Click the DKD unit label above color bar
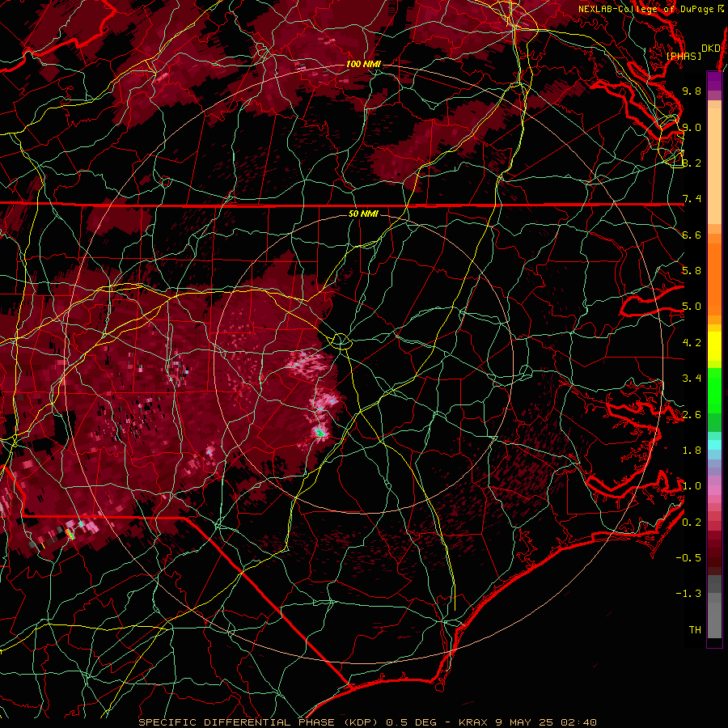Viewport: 728px width, 728px height. (710, 49)
